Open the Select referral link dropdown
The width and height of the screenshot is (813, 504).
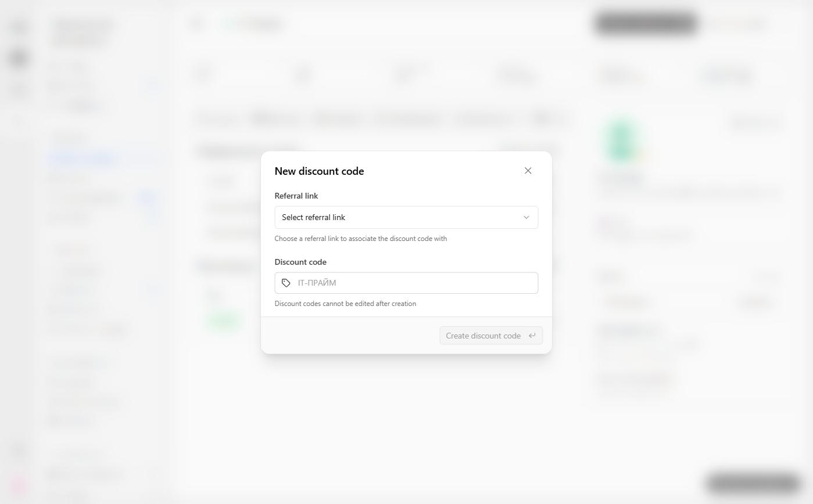pyautogui.click(x=406, y=217)
